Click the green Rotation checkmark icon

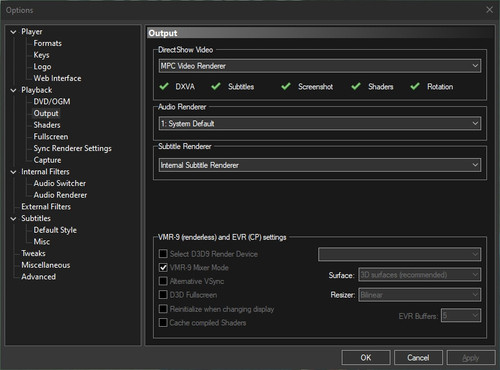[415, 86]
